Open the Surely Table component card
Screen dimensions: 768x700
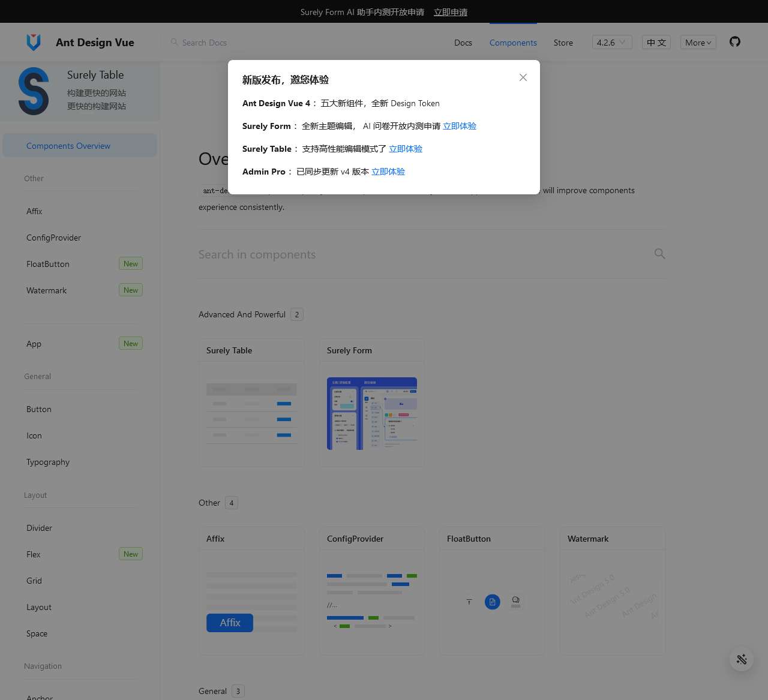coord(251,403)
